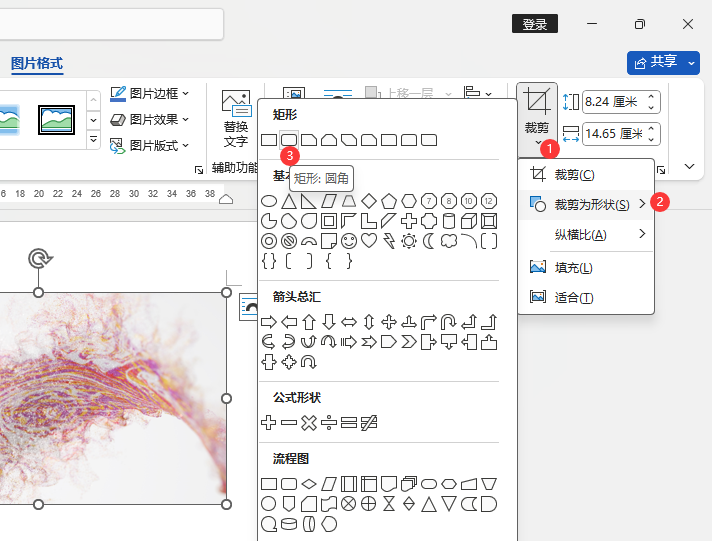Collapse the ribbon with the chevron
This screenshot has height=541, width=712.
tap(689, 166)
